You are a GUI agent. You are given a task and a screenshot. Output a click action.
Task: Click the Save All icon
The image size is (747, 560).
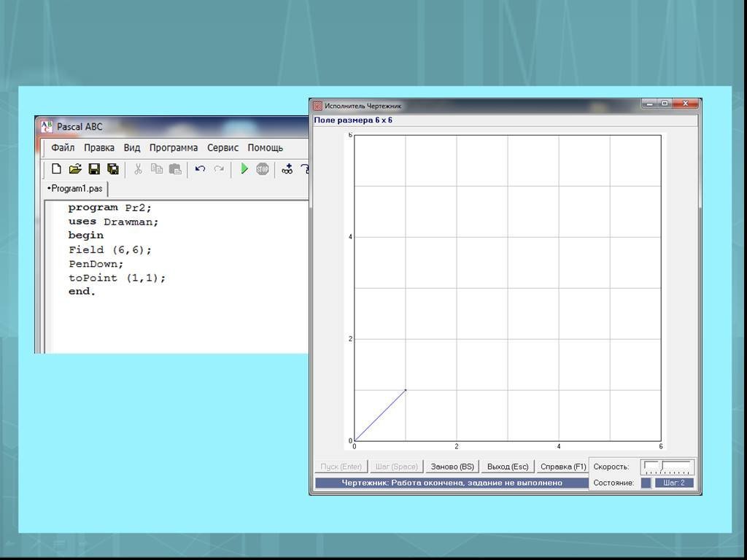(x=113, y=169)
